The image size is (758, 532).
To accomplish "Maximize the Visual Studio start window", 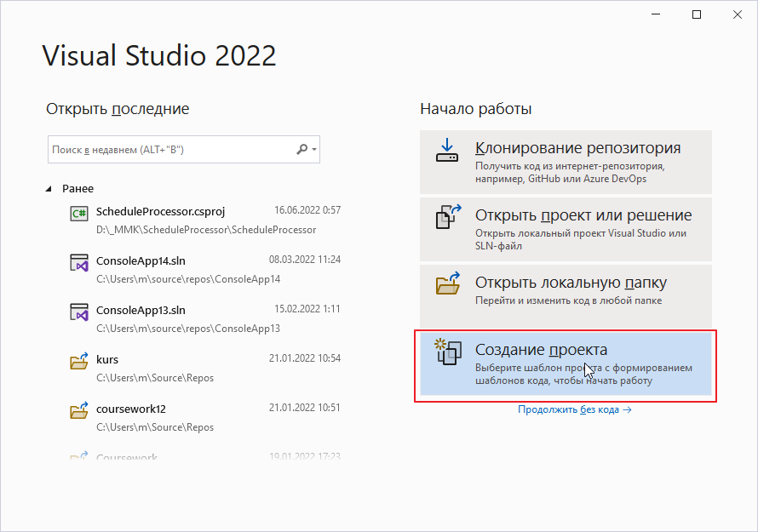I will pyautogui.click(x=697, y=14).
